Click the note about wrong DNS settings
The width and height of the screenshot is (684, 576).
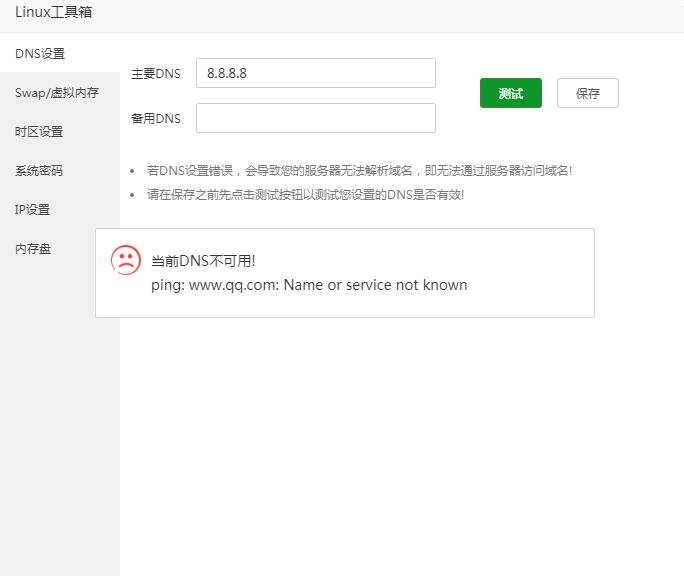(x=359, y=171)
